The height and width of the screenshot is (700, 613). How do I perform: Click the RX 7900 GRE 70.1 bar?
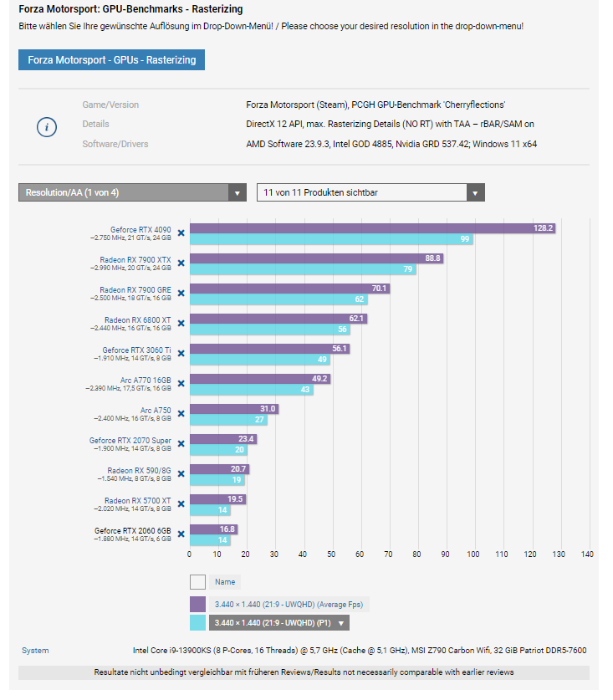pos(290,289)
